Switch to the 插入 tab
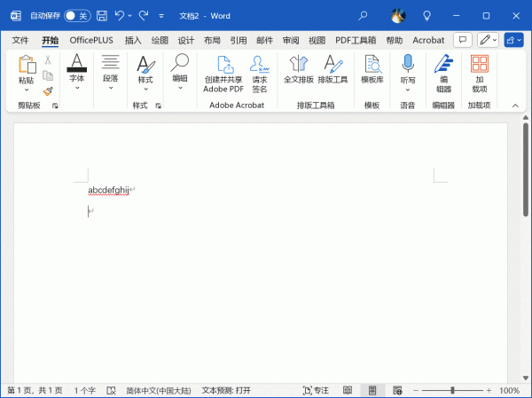 point(133,40)
